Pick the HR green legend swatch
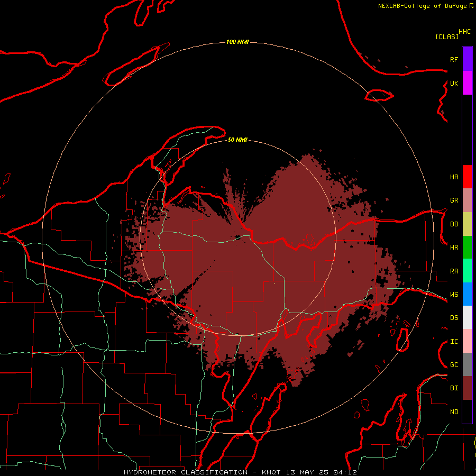This screenshot has height=476, width=476. pos(467,248)
